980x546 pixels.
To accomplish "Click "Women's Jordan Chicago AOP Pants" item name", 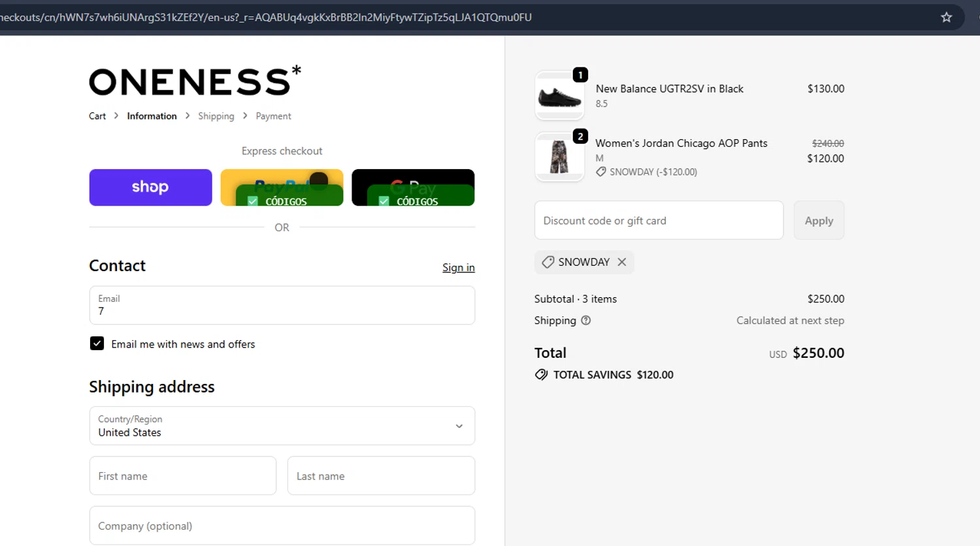I will (681, 143).
